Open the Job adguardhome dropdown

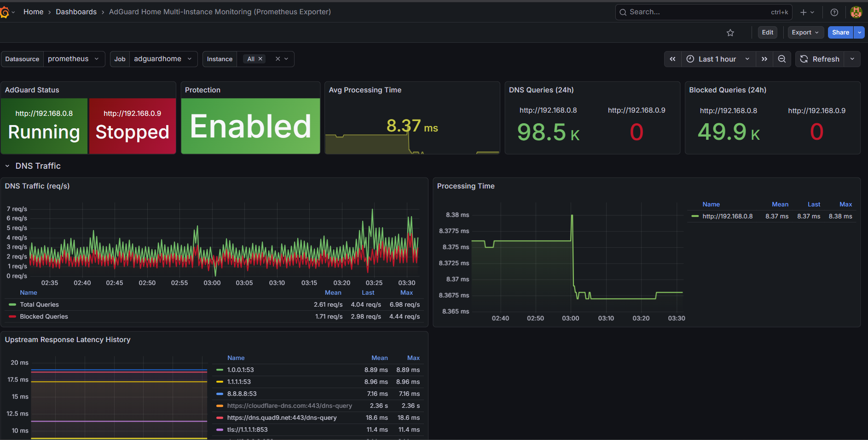click(163, 59)
